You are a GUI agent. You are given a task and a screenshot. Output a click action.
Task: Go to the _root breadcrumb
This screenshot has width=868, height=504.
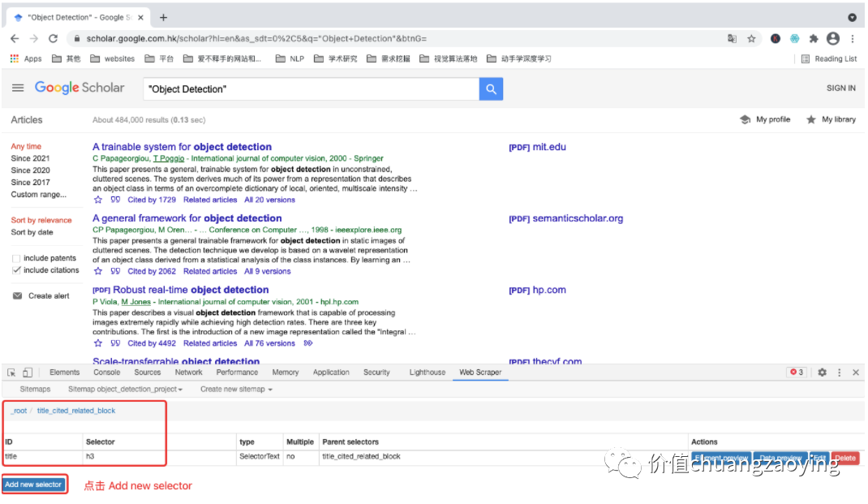pos(19,411)
